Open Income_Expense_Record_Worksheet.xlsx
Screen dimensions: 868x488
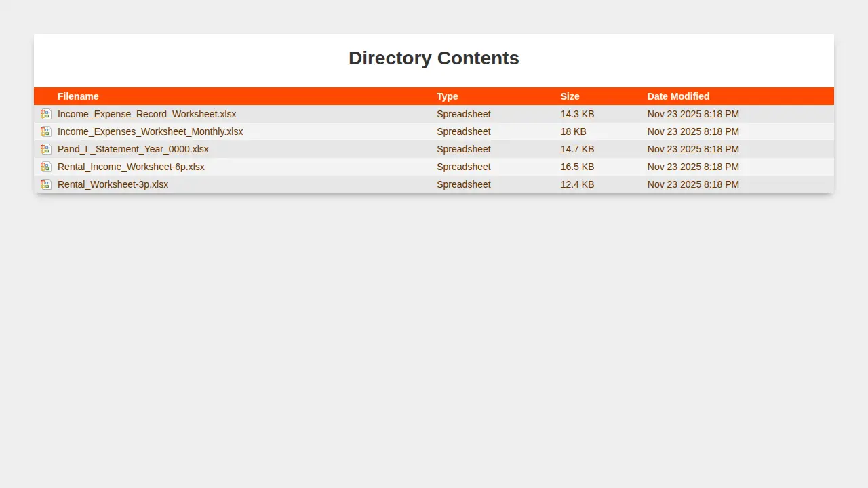[x=147, y=114]
